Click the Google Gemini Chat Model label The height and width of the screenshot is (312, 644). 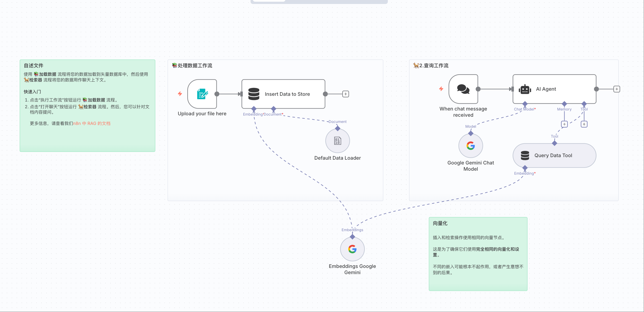click(471, 166)
